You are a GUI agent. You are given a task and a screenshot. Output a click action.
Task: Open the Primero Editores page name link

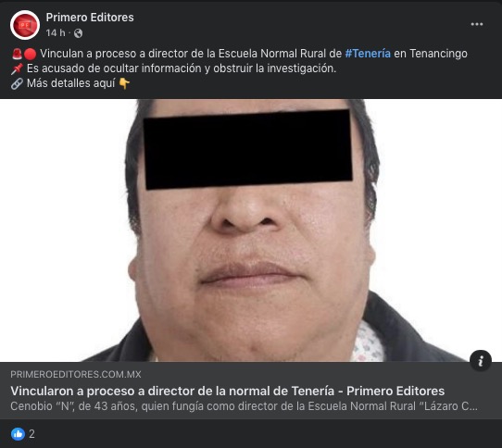(90, 18)
